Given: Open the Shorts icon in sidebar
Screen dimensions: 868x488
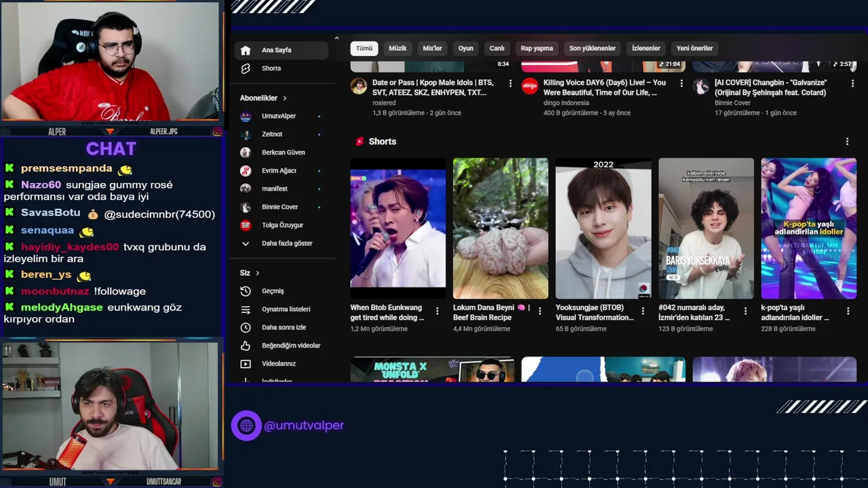Looking at the screenshot, I should click(245, 68).
